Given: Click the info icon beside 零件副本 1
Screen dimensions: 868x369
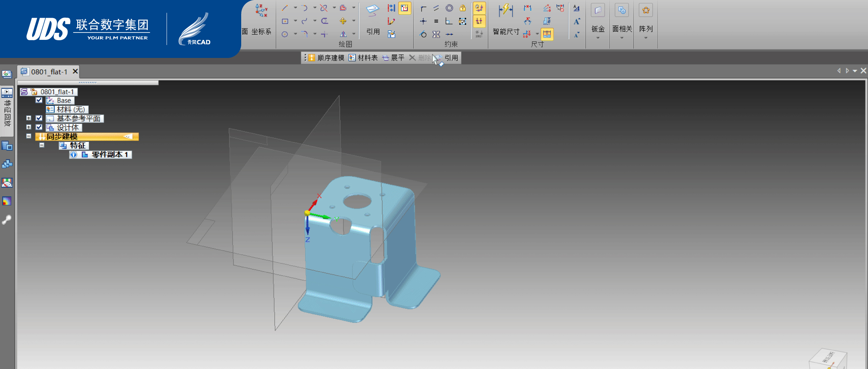Looking at the screenshot, I should coord(74,155).
